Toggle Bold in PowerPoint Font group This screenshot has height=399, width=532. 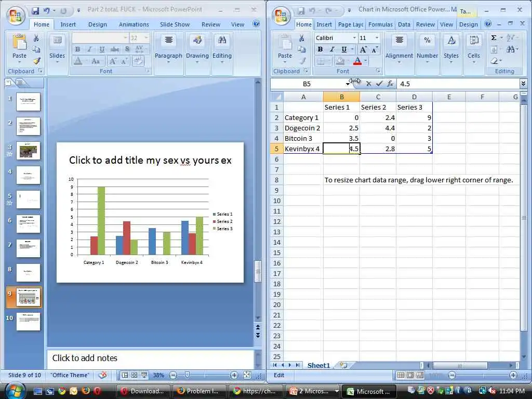(x=77, y=49)
